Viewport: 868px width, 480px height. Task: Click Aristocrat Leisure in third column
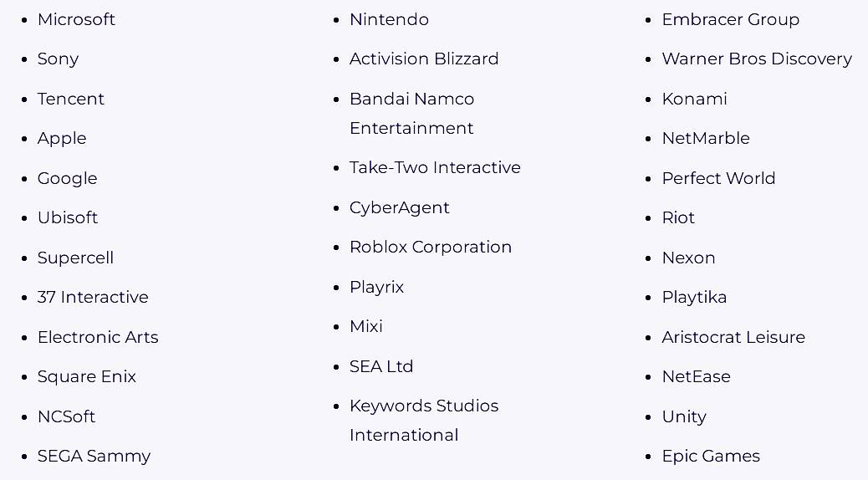[x=733, y=337]
